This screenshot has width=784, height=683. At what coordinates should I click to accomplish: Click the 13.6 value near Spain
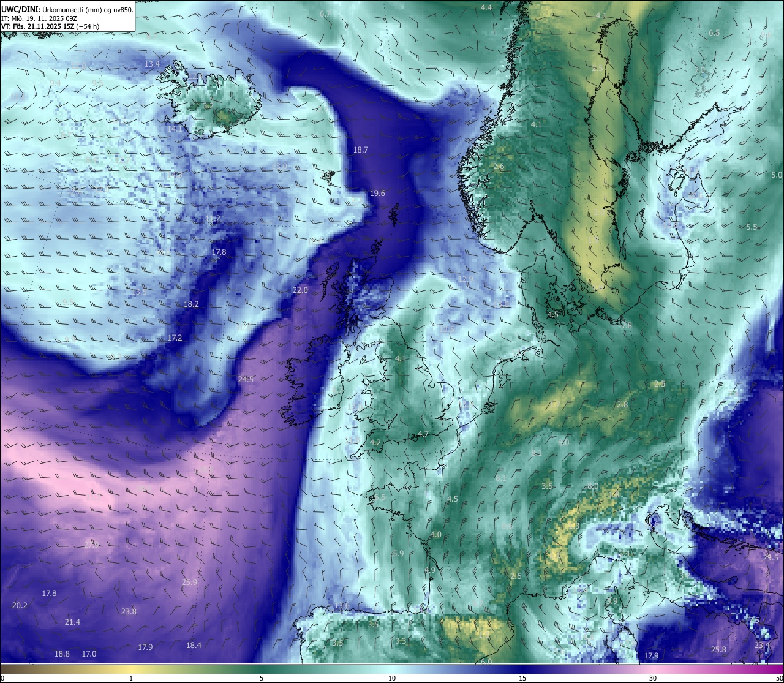(x=342, y=606)
